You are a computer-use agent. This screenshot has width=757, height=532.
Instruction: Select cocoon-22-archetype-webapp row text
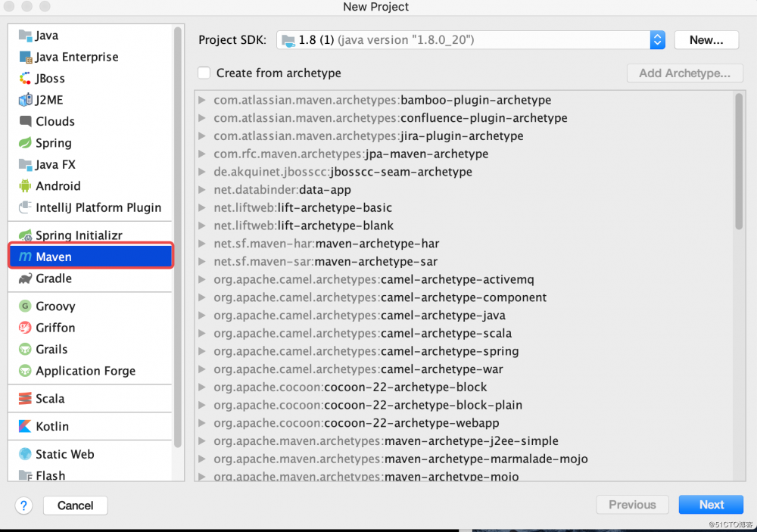click(x=357, y=423)
